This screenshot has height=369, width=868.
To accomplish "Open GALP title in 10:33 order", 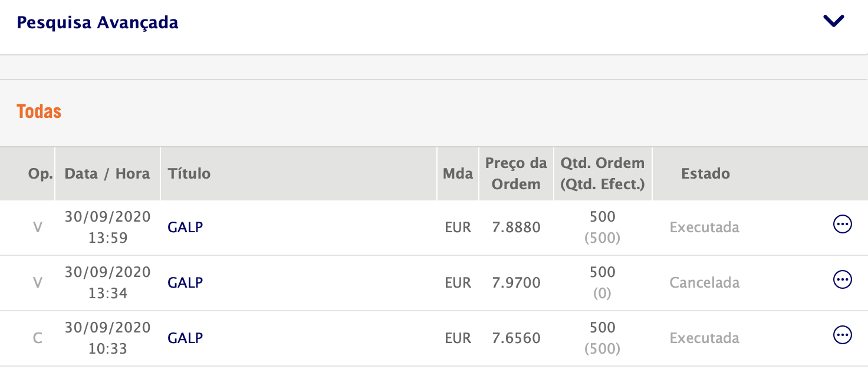I will [185, 338].
